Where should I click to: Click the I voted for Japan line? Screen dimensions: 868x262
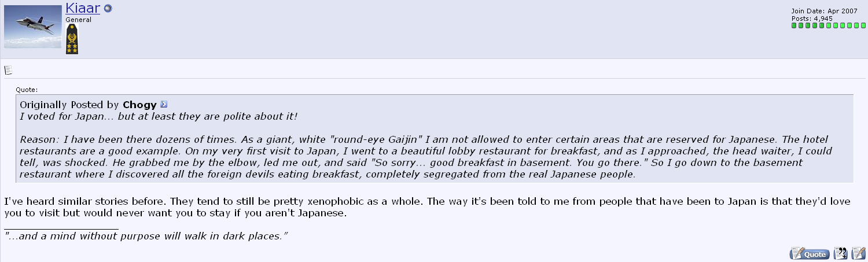click(159, 116)
